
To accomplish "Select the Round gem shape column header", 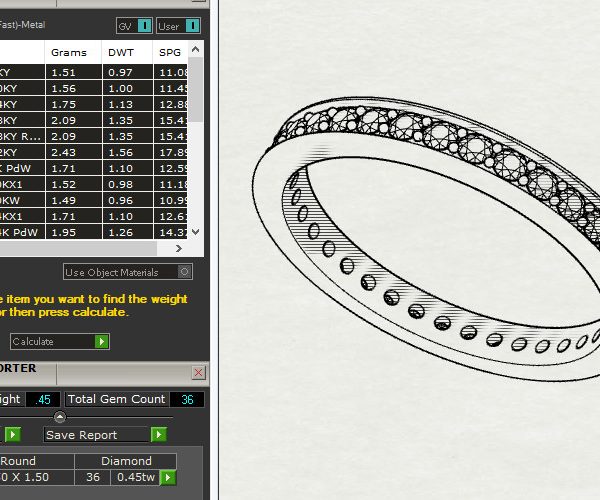I will click(18, 461).
